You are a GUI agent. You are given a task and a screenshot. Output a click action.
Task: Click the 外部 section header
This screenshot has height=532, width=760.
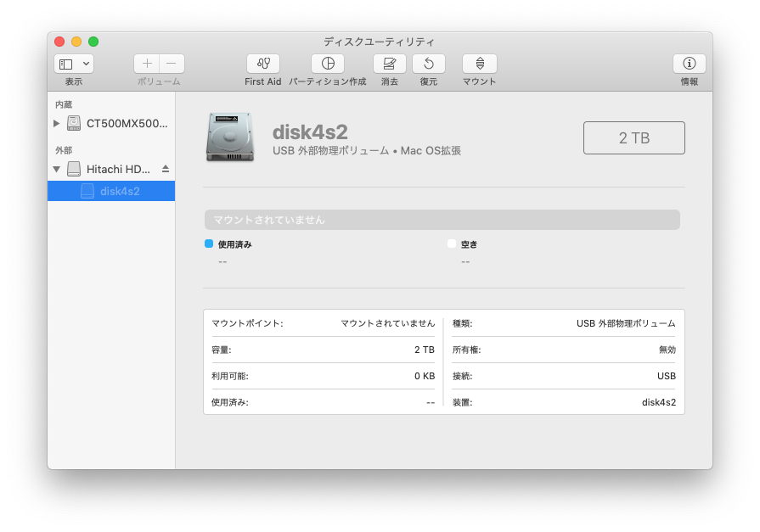64,150
